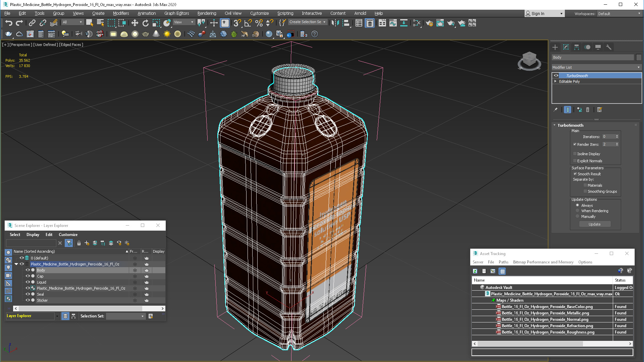Click Scene Explorer search input field
Viewport: 644px width, 362px height.
pyautogui.click(x=31, y=243)
